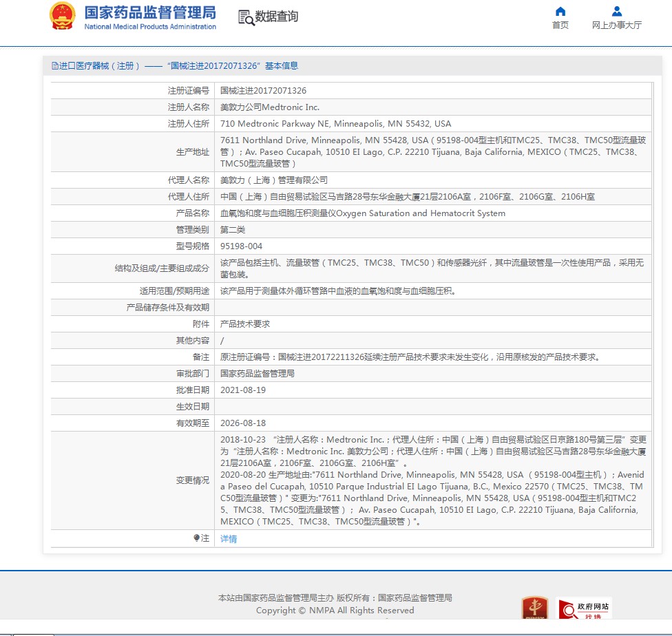The width and height of the screenshot is (672, 636).
Task: Click the 首页 home icon
Action: [560, 11]
